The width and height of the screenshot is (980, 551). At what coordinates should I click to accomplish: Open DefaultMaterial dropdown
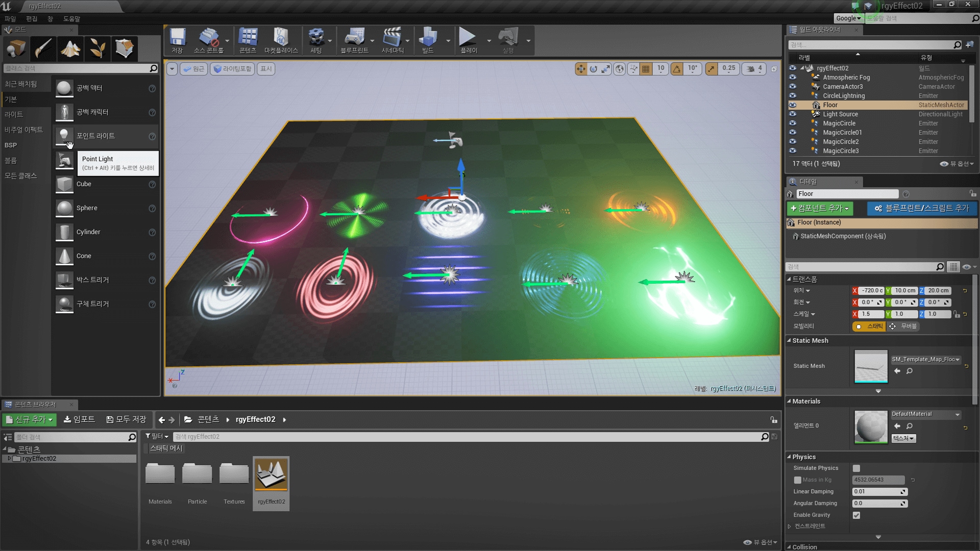pyautogui.click(x=926, y=414)
